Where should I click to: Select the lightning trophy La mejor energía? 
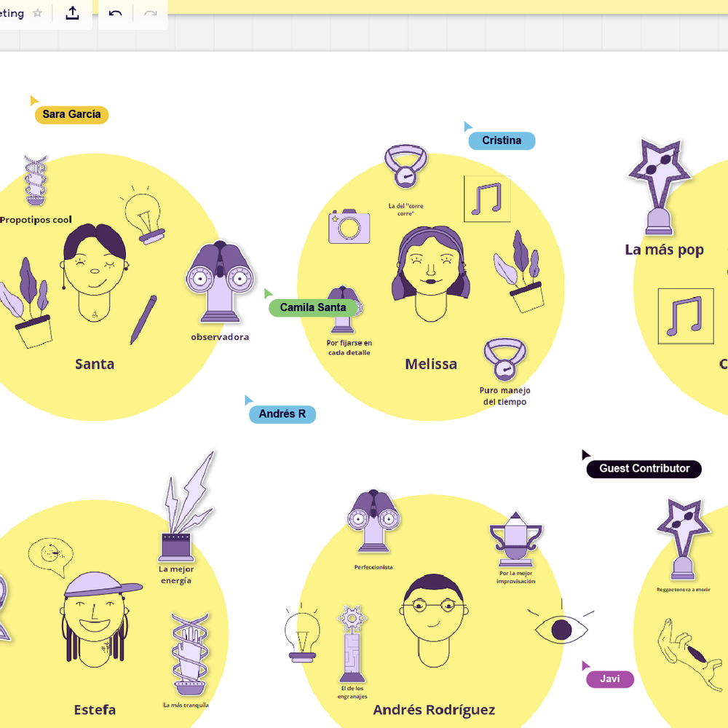tap(186, 507)
